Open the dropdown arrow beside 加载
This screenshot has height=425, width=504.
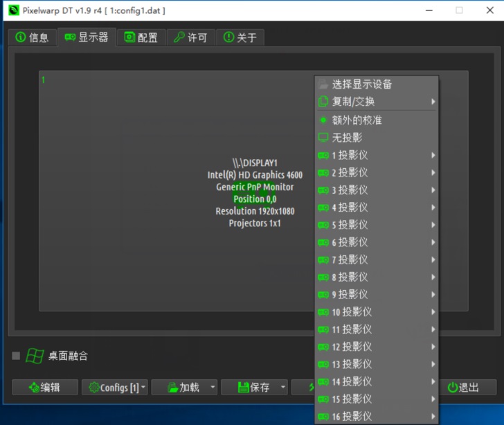pyautogui.click(x=213, y=387)
